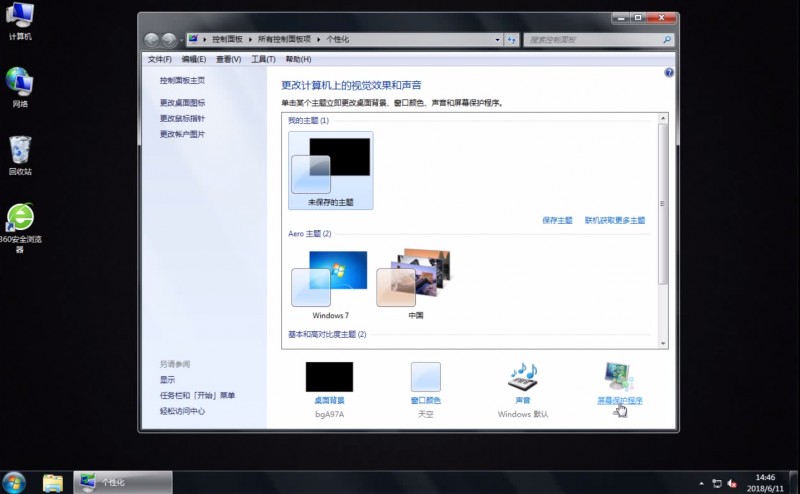Open 帮助(H) menu
The height and width of the screenshot is (494, 800).
[298, 59]
